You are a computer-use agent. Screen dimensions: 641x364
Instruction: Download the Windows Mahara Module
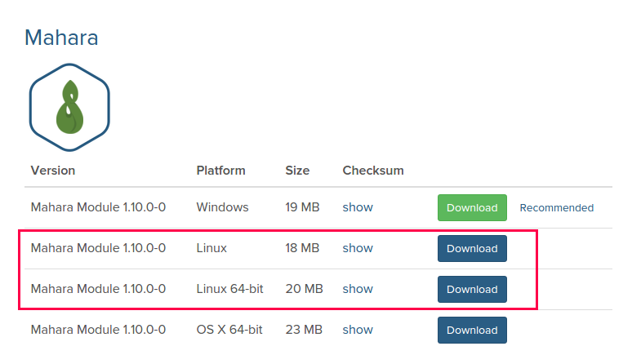472,207
